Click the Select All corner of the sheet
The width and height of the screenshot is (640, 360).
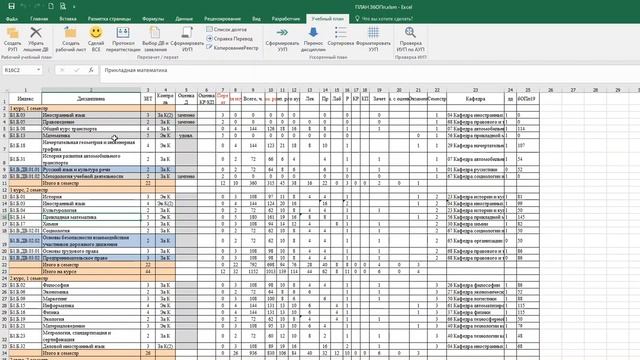pos(4,90)
